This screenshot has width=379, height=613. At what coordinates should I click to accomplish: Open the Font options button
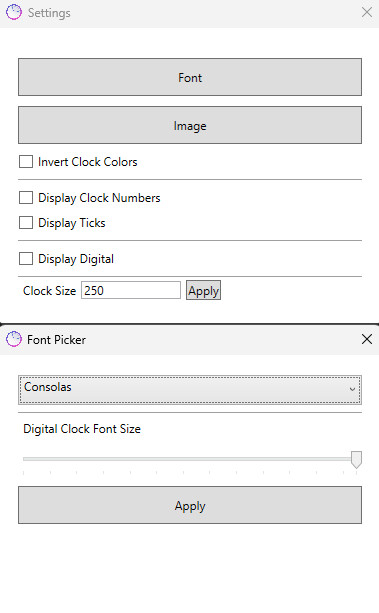coord(190,77)
